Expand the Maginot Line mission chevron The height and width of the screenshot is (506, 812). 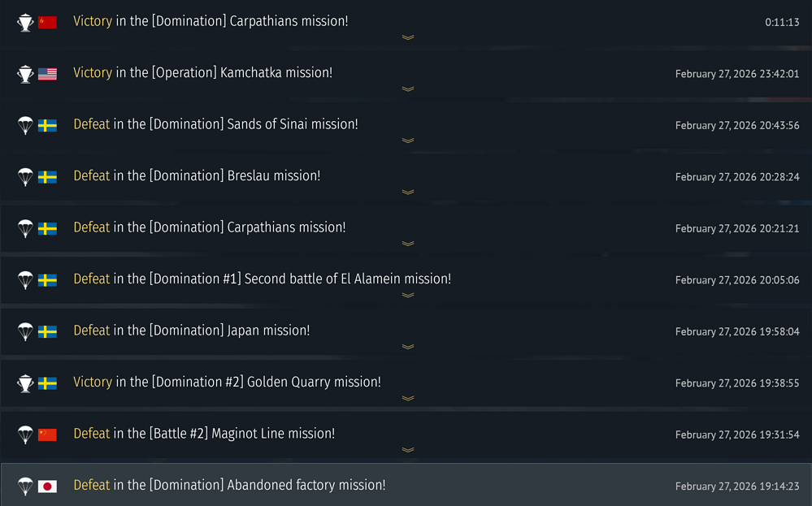408,449
